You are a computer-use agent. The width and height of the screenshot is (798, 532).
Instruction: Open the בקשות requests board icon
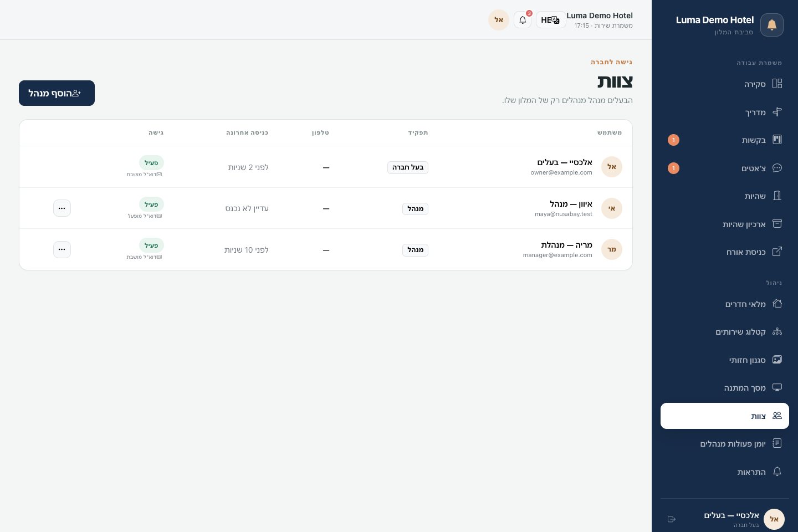coord(777,140)
